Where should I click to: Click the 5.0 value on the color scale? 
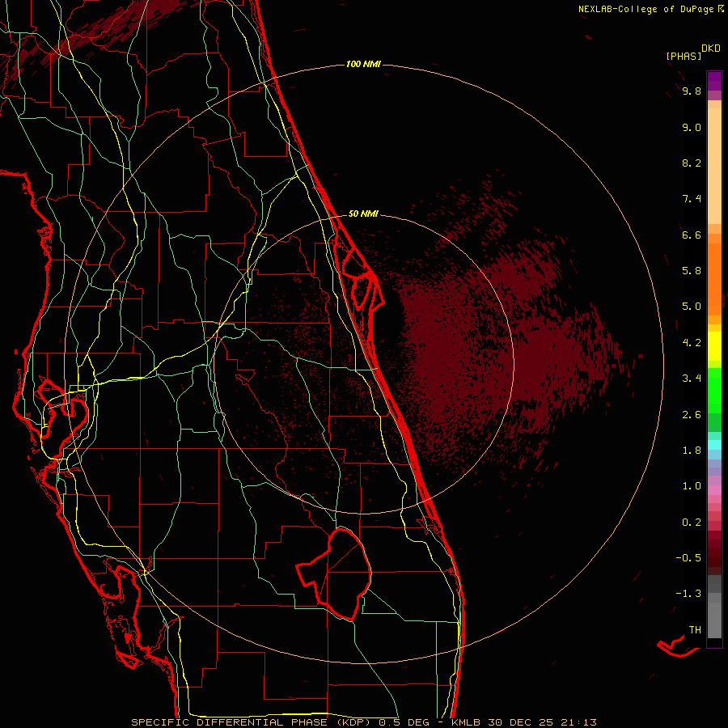point(692,307)
